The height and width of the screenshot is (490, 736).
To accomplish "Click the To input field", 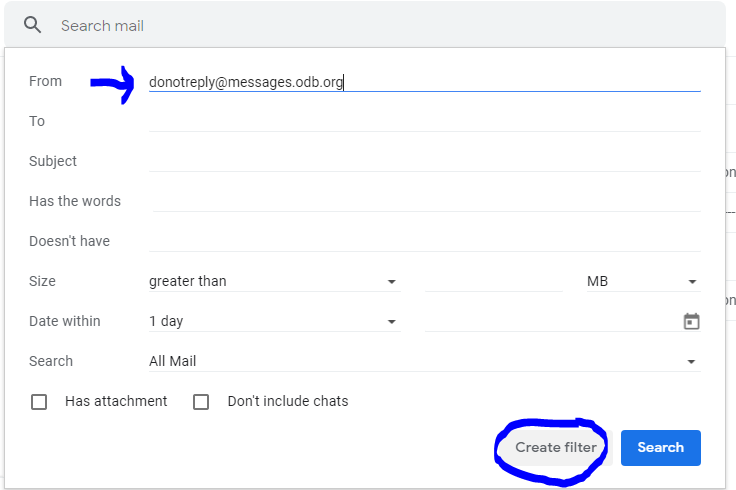I will 424,122.
